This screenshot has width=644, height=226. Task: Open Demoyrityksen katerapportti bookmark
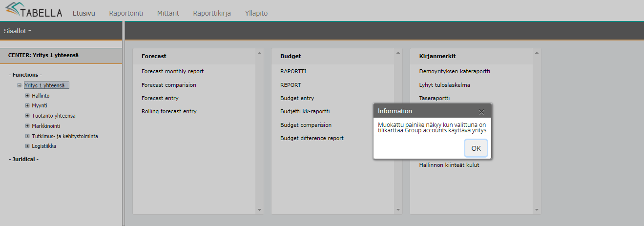point(454,71)
